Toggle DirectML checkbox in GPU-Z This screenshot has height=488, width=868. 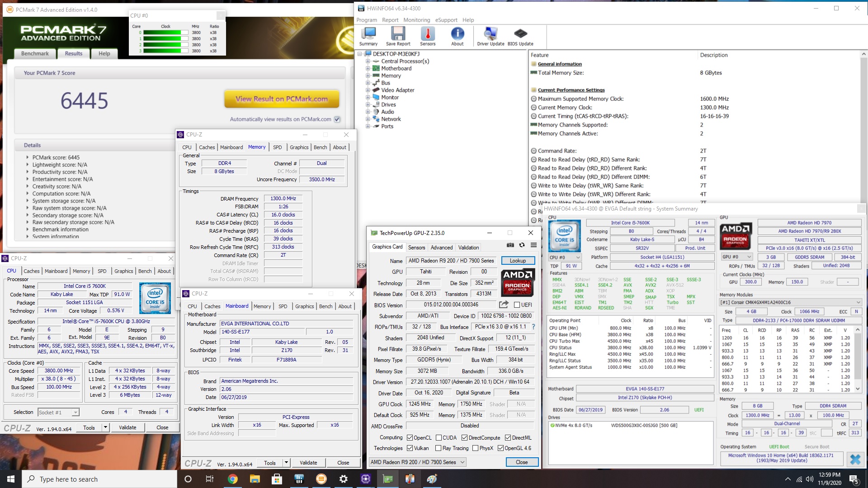pyautogui.click(x=508, y=438)
